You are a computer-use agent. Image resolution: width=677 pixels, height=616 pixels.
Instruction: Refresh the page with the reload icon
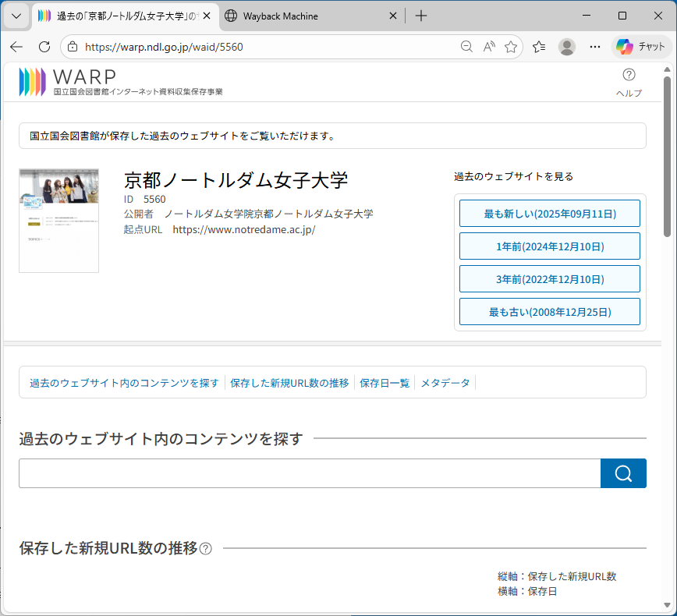pyautogui.click(x=44, y=47)
